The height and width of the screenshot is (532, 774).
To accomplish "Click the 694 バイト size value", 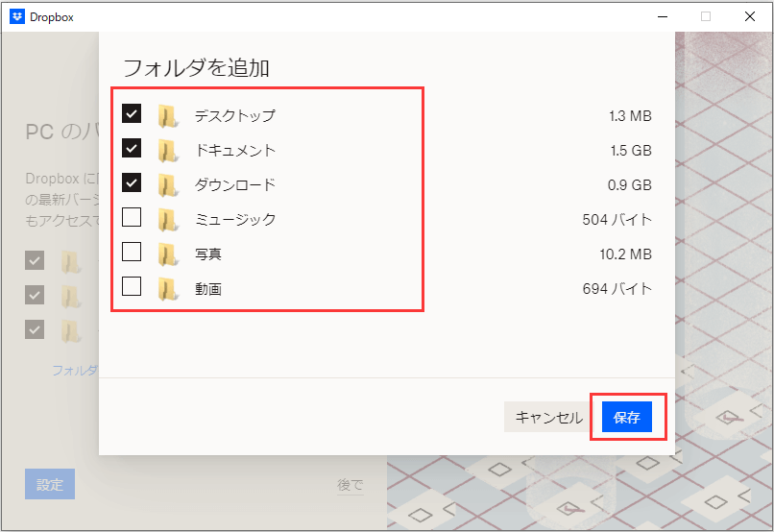I will 617,289.
